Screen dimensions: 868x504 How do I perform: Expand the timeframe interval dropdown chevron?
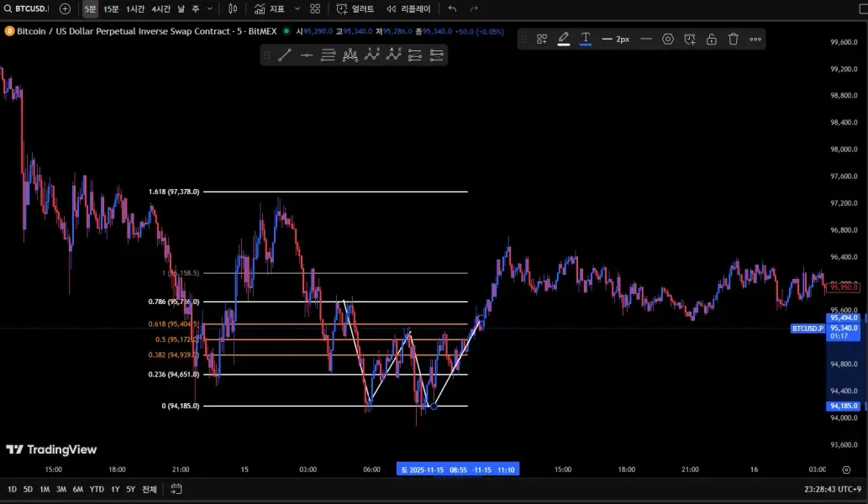[x=209, y=8]
